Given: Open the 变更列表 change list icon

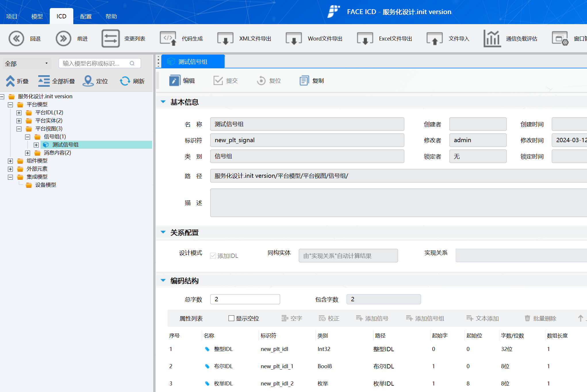Looking at the screenshot, I should coord(111,38).
